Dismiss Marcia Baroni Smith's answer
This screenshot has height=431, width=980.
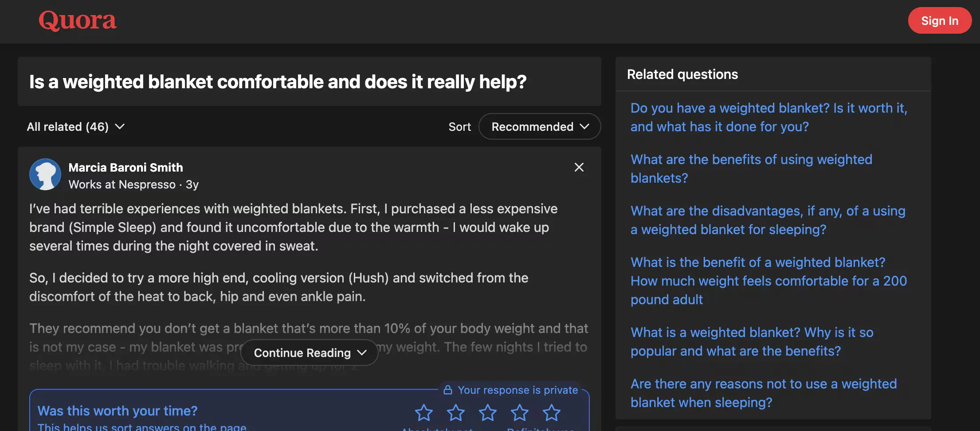click(x=579, y=167)
